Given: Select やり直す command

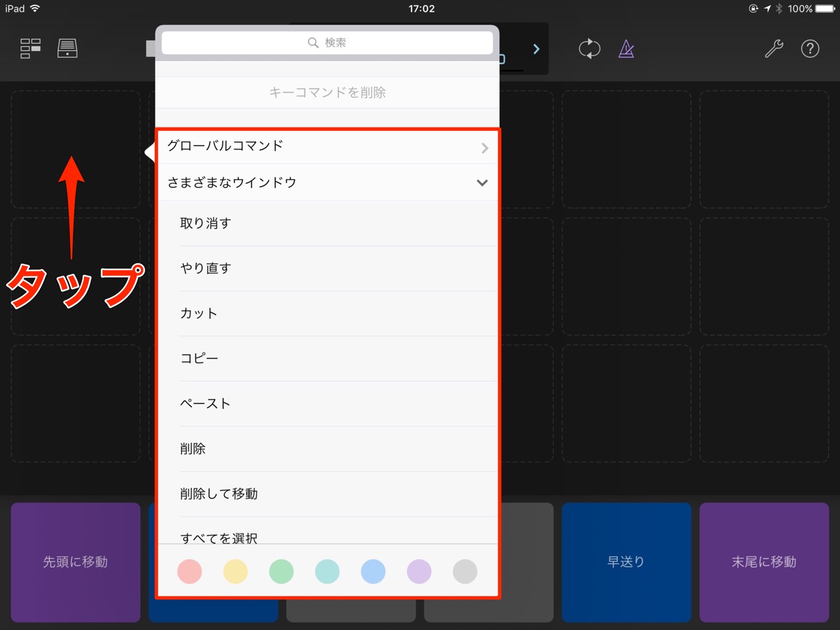Looking at the screenshot, I should coord(327,269).
